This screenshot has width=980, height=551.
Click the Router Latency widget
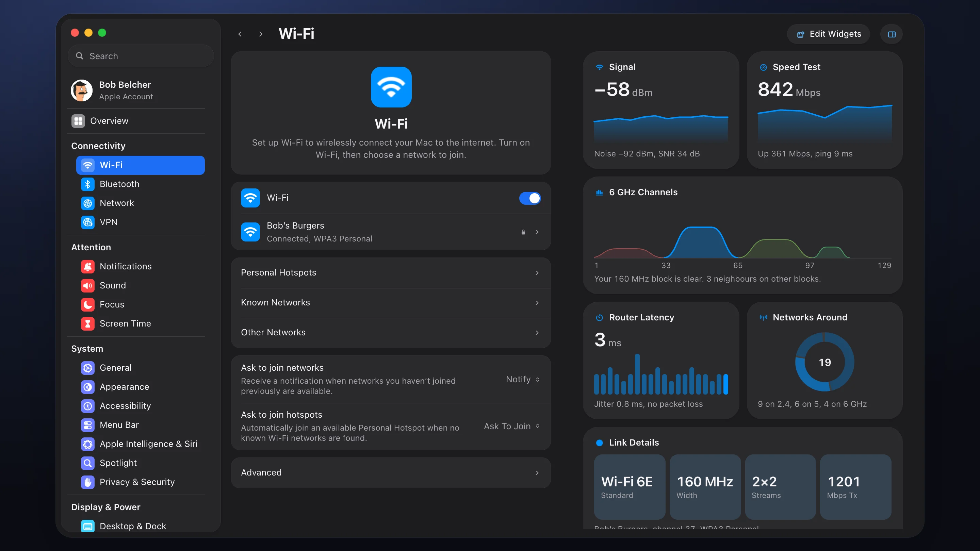pos(661,361)
